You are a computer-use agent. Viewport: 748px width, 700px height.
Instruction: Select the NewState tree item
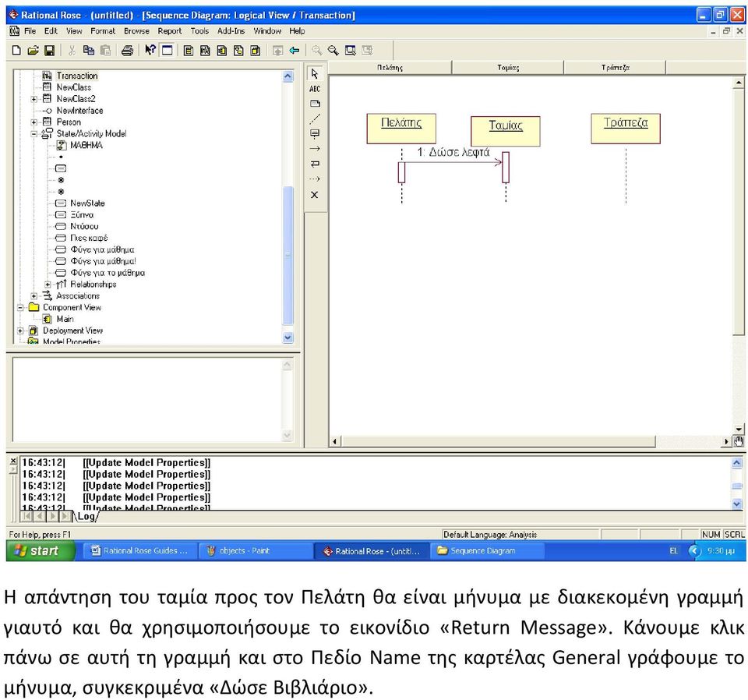87,203
